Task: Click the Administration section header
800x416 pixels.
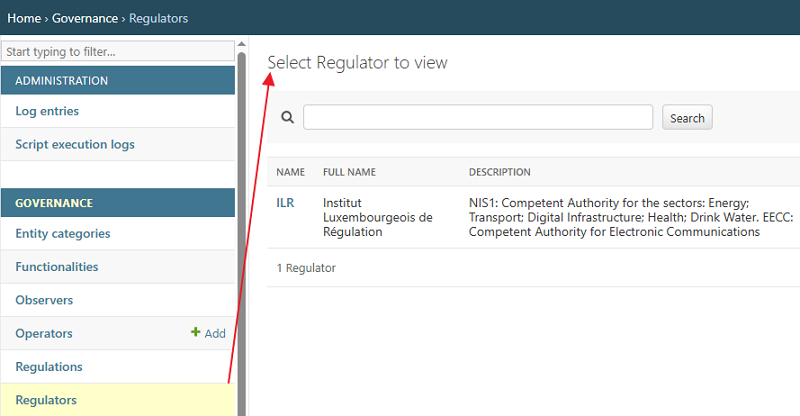Action: [118, 81]
